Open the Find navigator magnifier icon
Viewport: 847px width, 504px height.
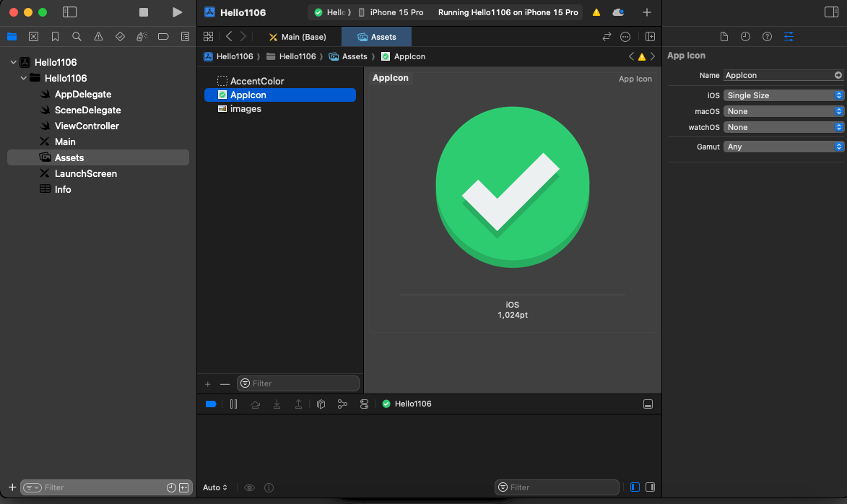pos(77,36)
